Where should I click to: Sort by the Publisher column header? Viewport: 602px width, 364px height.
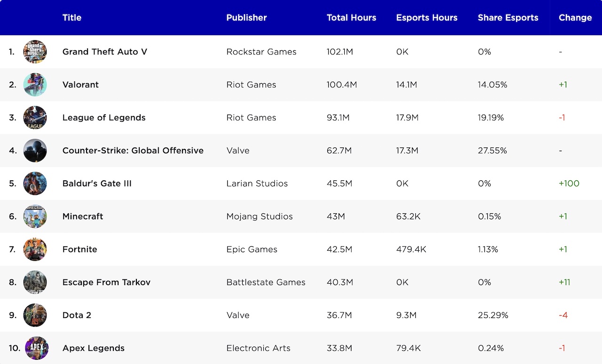[246, 18]
